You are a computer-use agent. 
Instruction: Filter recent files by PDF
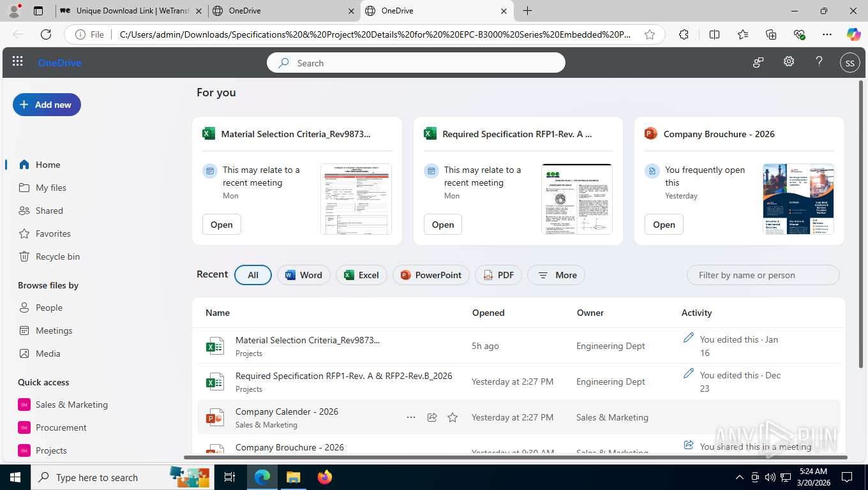(498, 275)
